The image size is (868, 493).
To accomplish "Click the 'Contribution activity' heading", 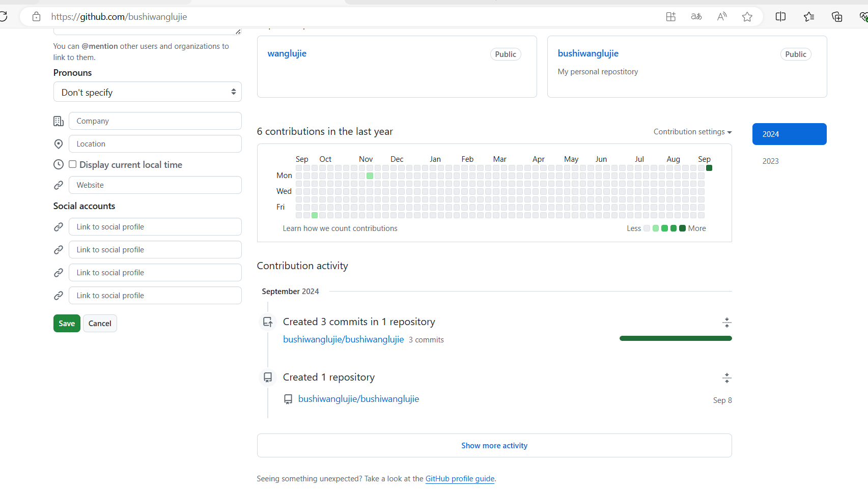I will pyautogui.click(x=302, y=266).
